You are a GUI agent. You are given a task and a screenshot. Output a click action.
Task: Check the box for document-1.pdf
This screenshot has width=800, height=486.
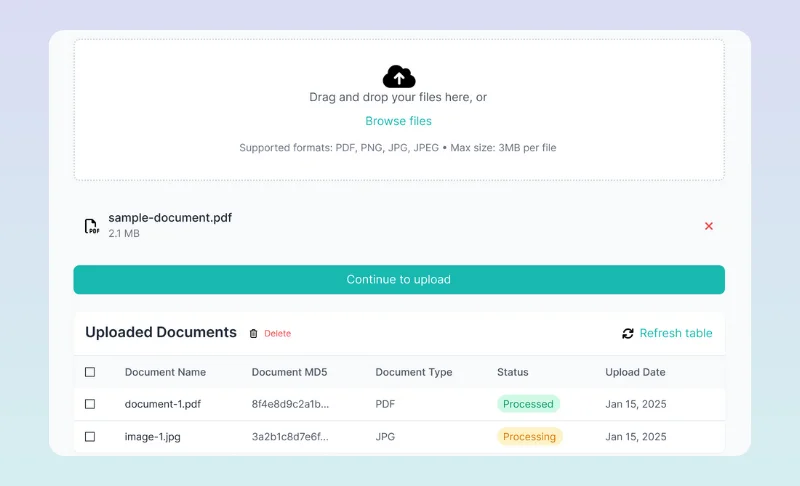(90, 404)
